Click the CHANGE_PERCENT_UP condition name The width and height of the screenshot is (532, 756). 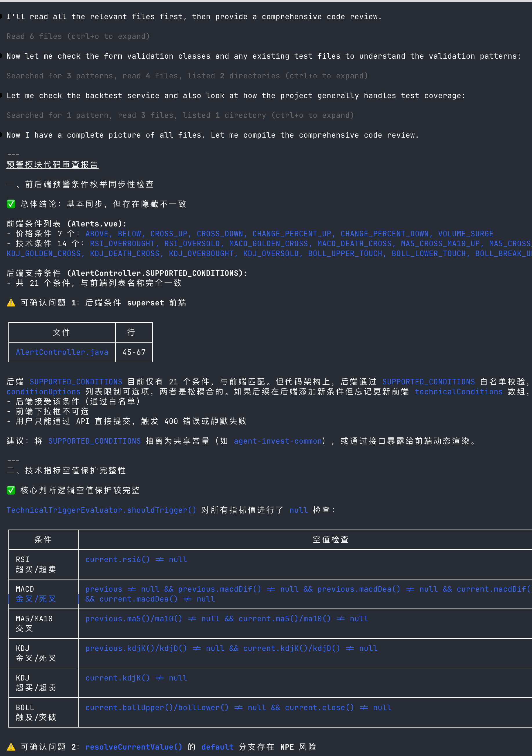coord(292,234)
